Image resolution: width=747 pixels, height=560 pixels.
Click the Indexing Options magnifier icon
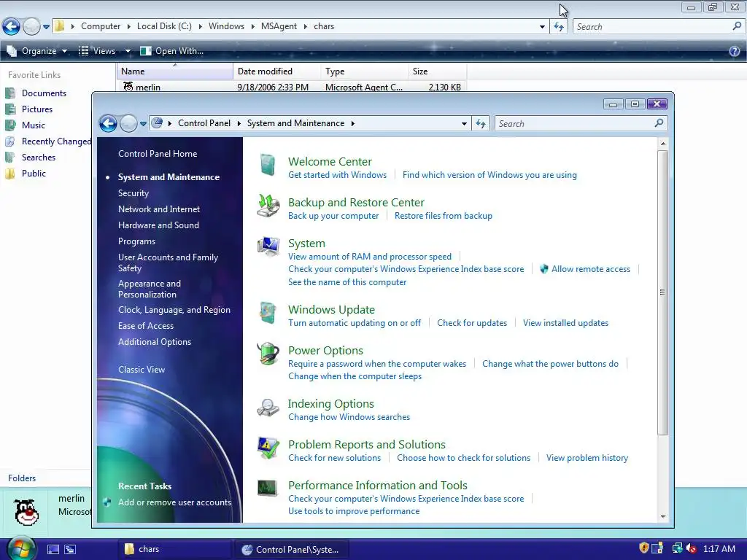pos(268,408)
